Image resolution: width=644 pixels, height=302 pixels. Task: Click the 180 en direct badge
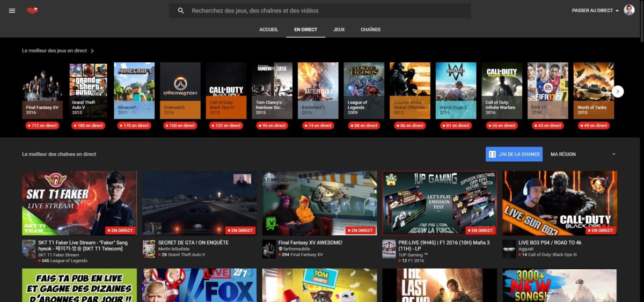click(x=89, y=126)
